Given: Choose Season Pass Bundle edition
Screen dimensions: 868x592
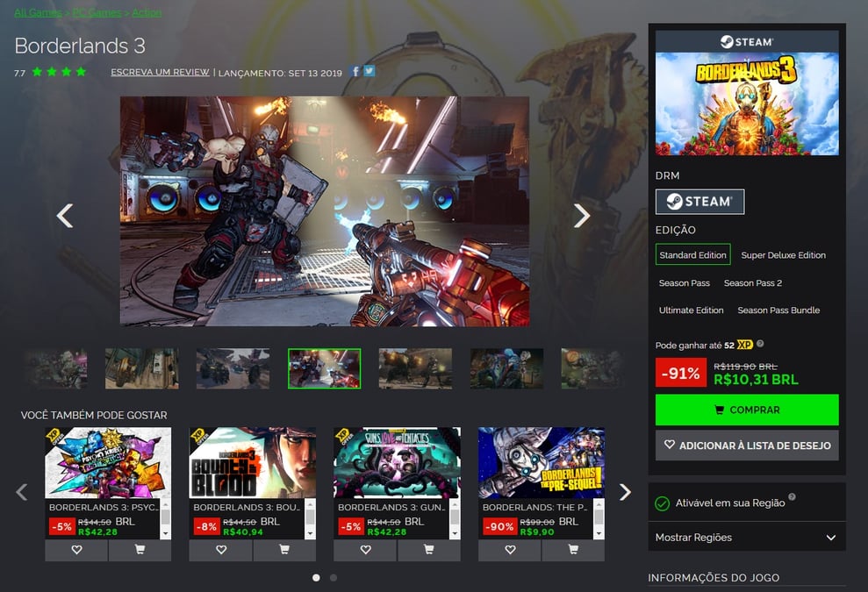Looking at the screenshot, I should pyautogui.click(x=778, y=310).
